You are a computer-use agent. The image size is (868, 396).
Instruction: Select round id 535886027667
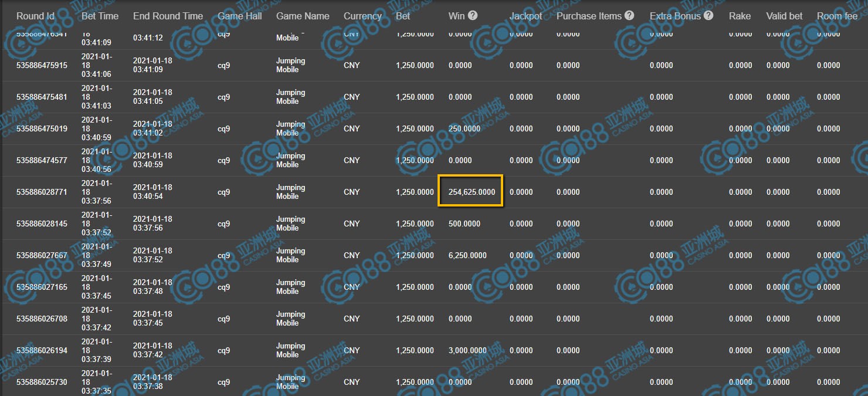42,255
